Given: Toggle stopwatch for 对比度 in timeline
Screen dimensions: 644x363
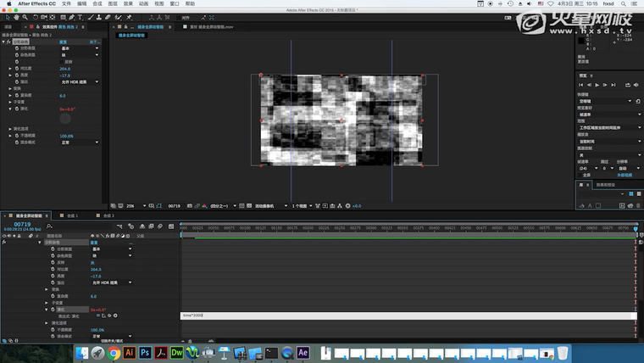Looking at the screenshot, I should click(53, 269).
